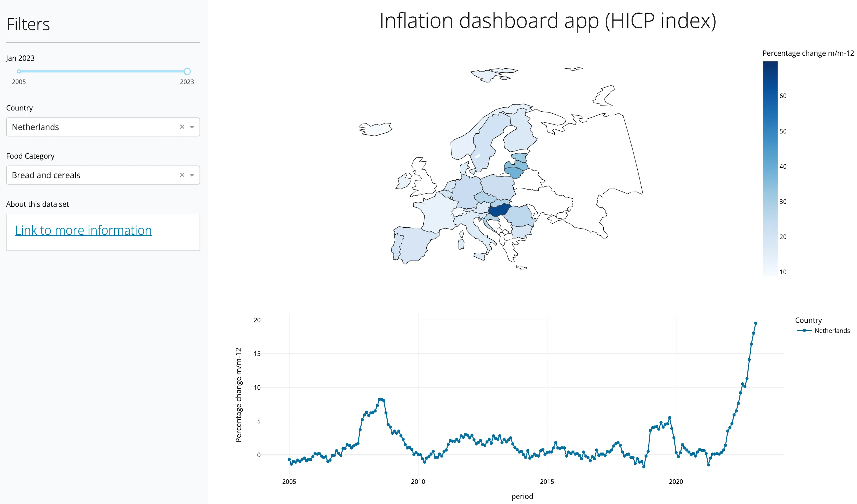This screenshot has height=504, width=857.
Task: Click the year 2005 start on the timeline slider
Action: 19,71
